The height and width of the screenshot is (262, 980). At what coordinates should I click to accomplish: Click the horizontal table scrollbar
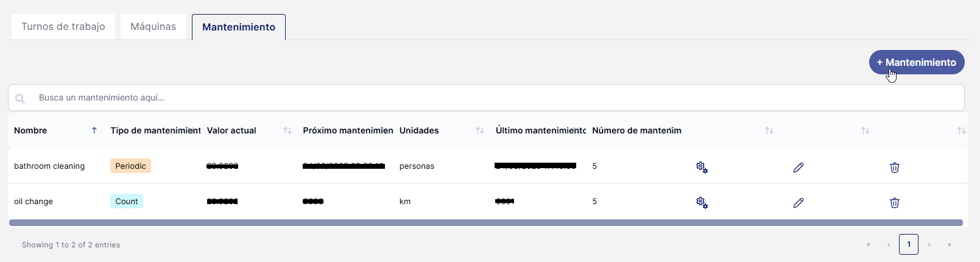(485, 223)
